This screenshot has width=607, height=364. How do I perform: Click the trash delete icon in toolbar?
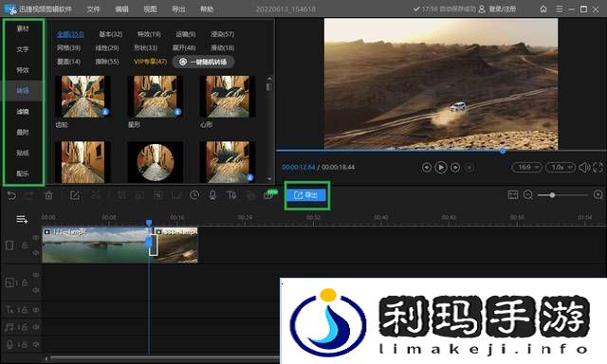[x=48, y=195]
